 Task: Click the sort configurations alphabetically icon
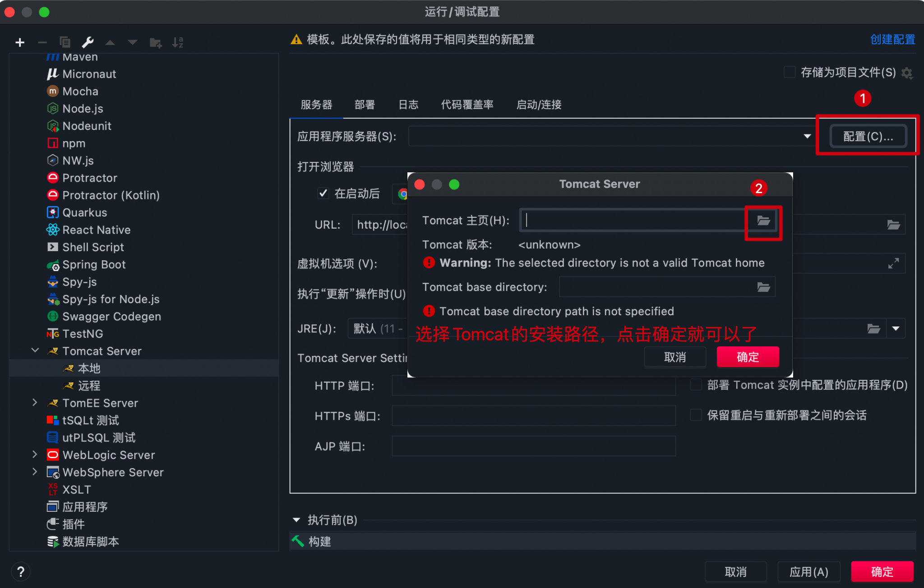(178, 42)
